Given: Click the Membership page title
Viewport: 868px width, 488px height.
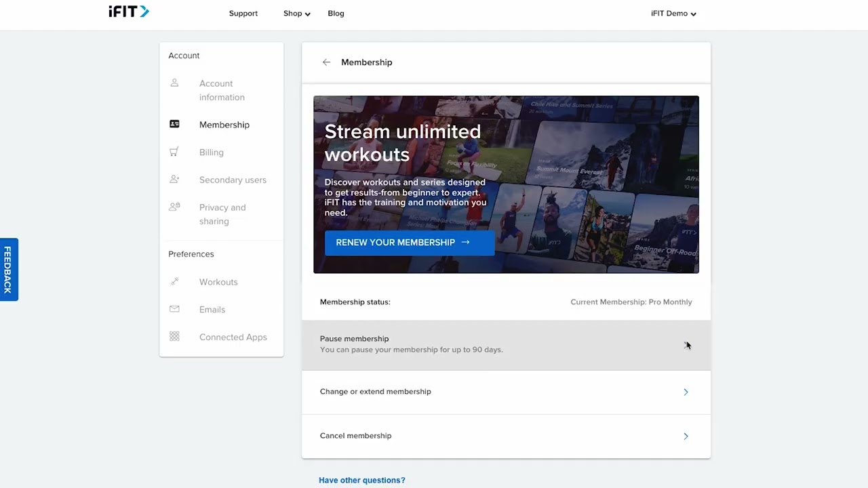Looking at the screenshot, I should point(367,62).
